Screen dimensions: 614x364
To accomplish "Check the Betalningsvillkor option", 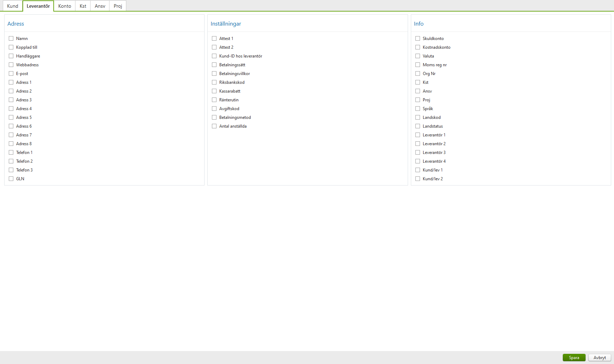I will click(x=214, y=73).
